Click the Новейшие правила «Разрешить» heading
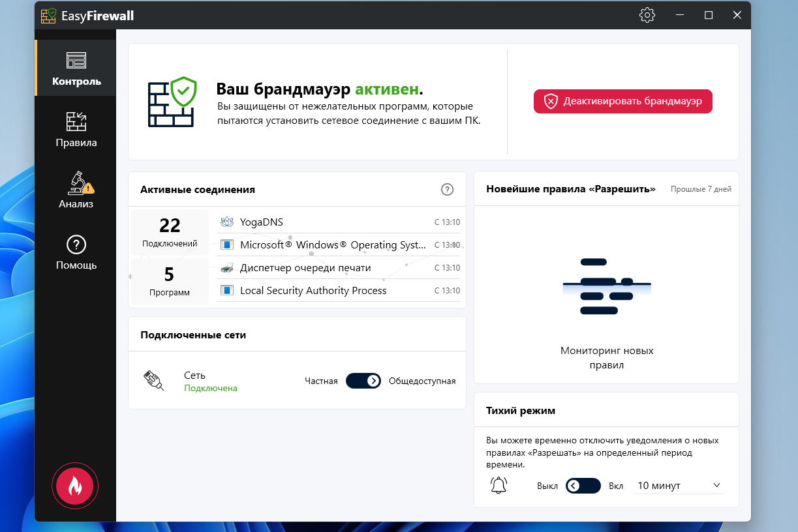 (571, 189)
